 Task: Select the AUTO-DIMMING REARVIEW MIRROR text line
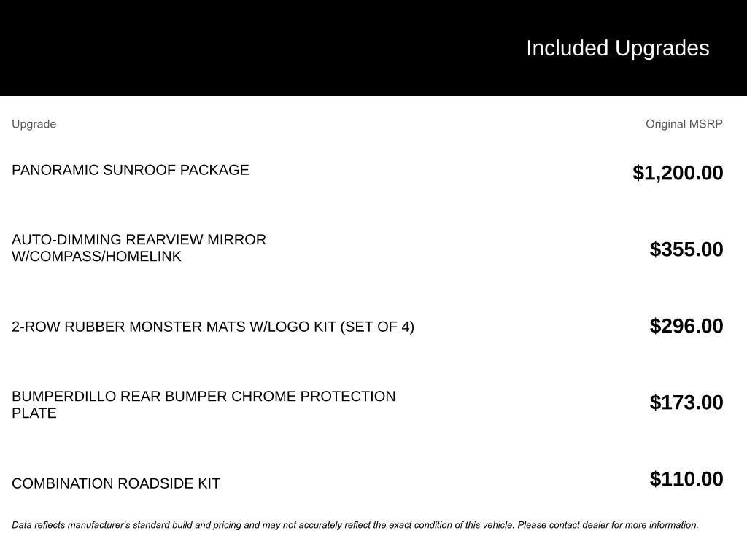click(x=139, y=240)
